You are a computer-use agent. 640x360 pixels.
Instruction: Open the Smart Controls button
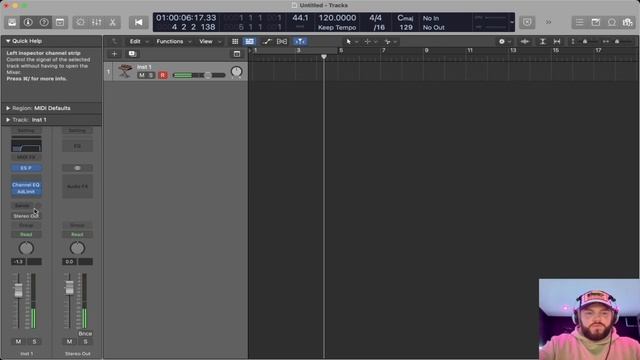80,22
